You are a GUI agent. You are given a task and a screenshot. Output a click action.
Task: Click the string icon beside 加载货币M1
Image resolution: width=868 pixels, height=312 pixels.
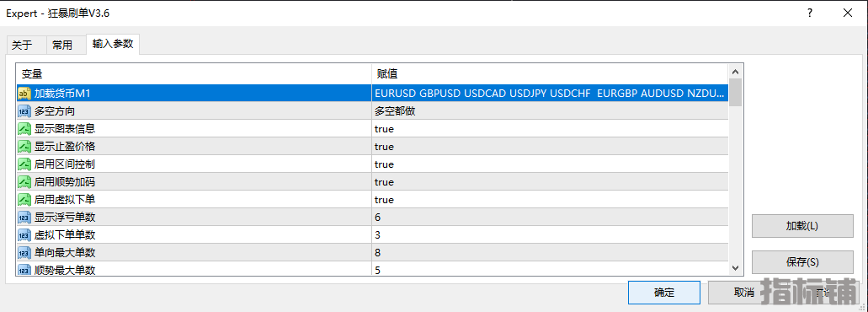point(24,93)
